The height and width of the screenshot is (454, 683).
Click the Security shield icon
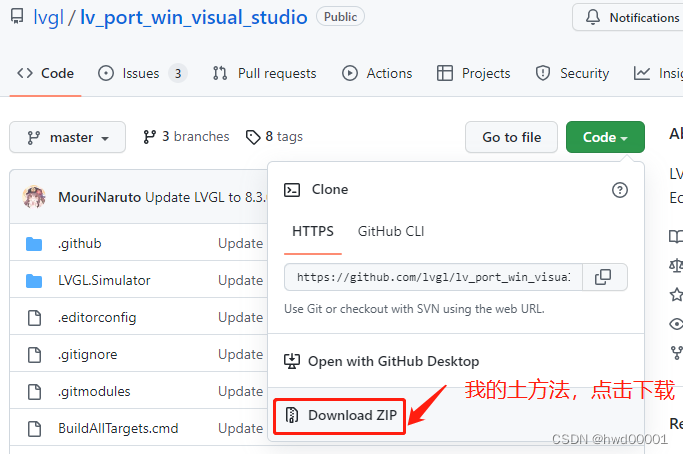point(543,73)
